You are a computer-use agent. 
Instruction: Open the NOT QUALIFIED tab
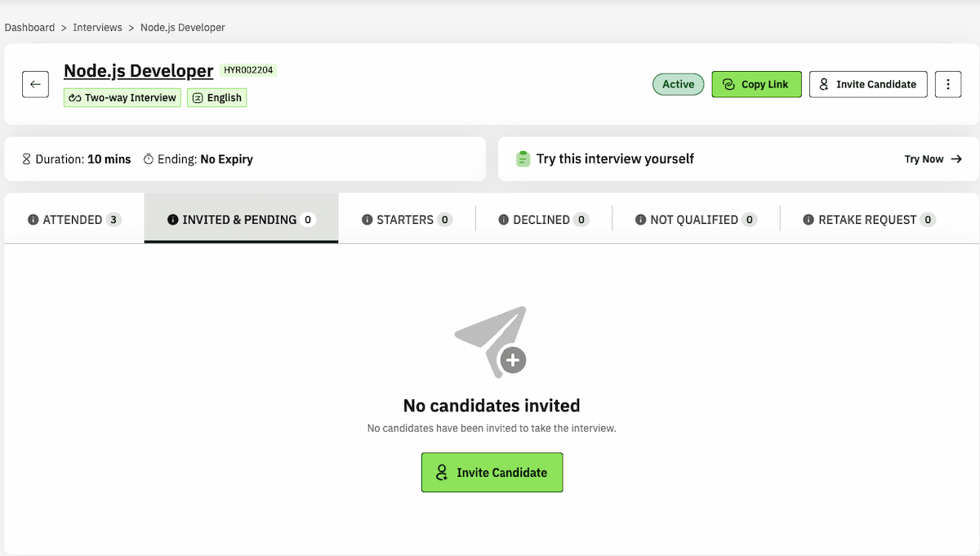click(694, 220)
